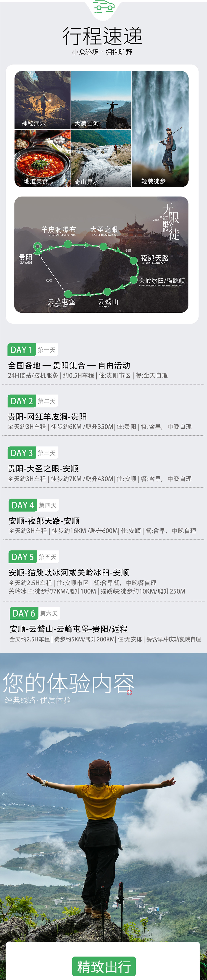Click the 贵阳 location pin on map
Viewport: 207px width, 980px height.
[37, 247]
